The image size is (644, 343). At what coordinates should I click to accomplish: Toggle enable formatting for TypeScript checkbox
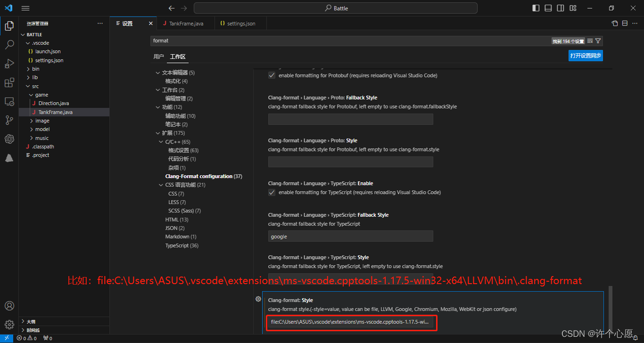point(272,192)
